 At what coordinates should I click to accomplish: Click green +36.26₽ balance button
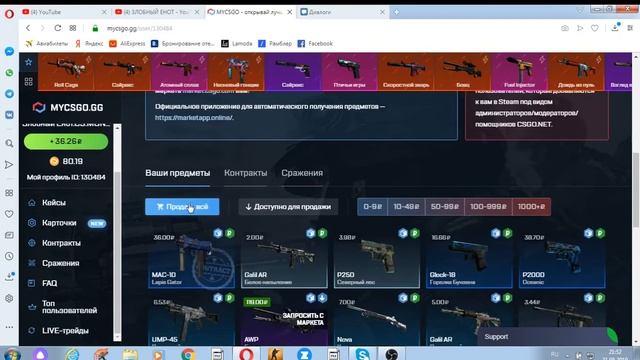tap(66, 141)
